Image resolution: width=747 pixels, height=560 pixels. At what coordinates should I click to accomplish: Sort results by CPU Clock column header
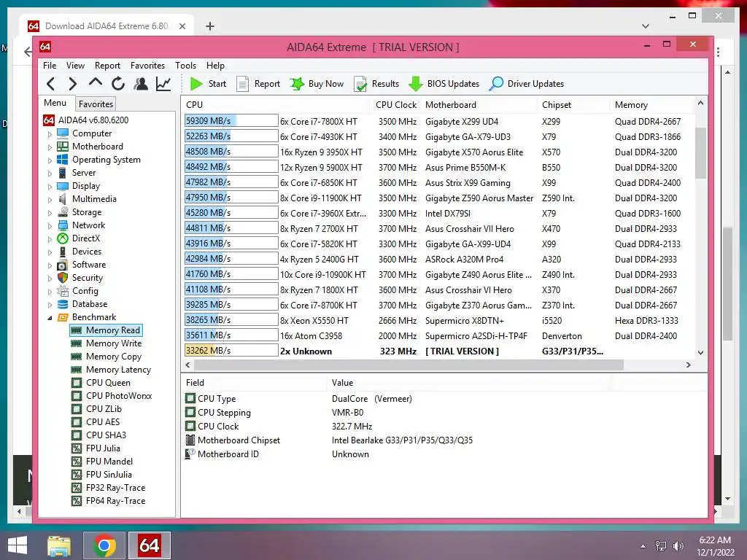click(395, 105)
